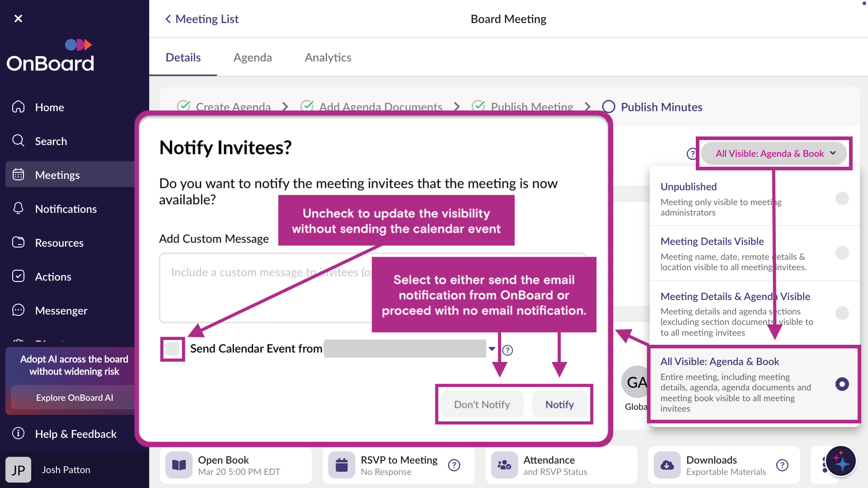Switch to the Agenda tab
This screenshot has width=868, height=488.
(x=252, y=57)
